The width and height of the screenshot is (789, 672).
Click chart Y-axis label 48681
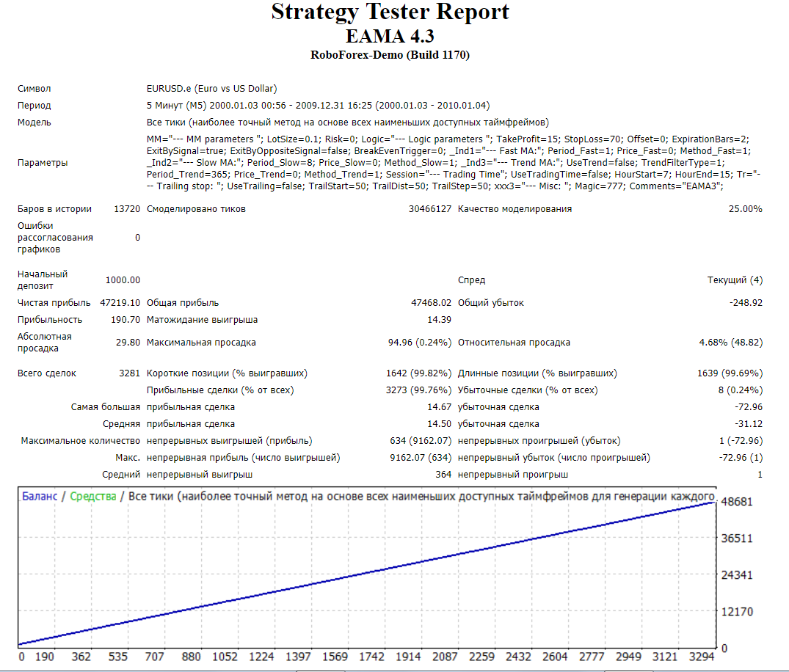(x=737, y=502)
